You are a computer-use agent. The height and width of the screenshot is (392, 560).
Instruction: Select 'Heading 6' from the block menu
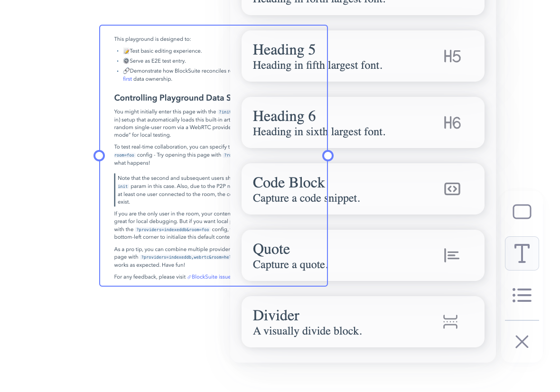click(284, 116)
